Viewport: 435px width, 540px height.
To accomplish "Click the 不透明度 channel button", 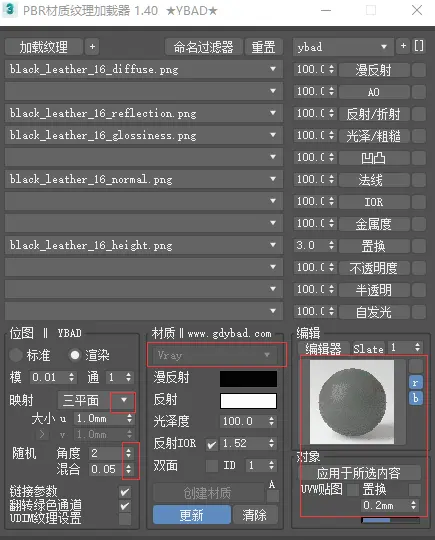I will pos(374,268).
